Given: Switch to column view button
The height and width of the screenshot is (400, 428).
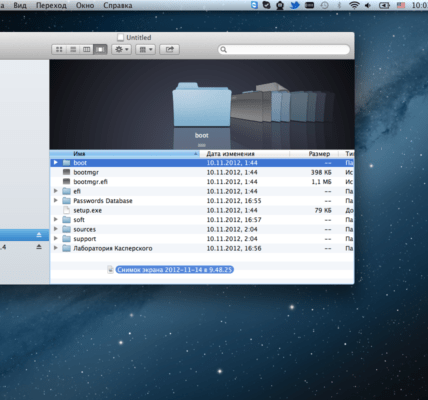Looking at the screenshot, I should [87, 50].
